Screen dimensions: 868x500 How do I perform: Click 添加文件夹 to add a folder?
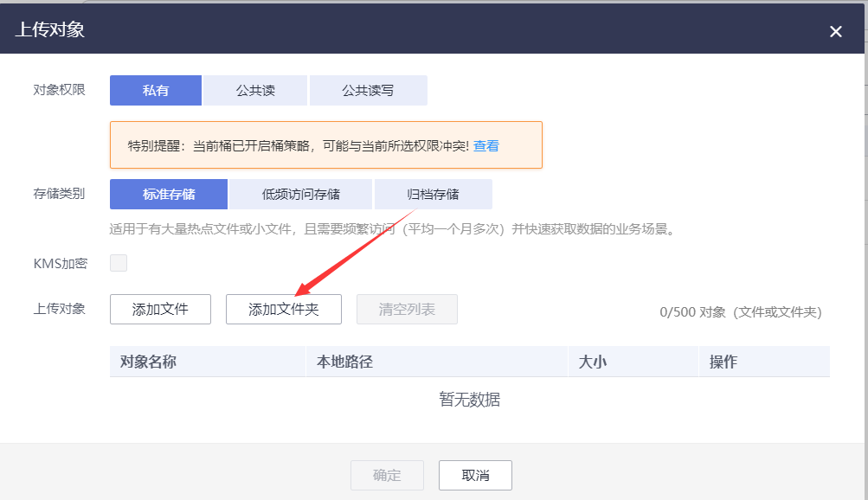pos(284,309)
